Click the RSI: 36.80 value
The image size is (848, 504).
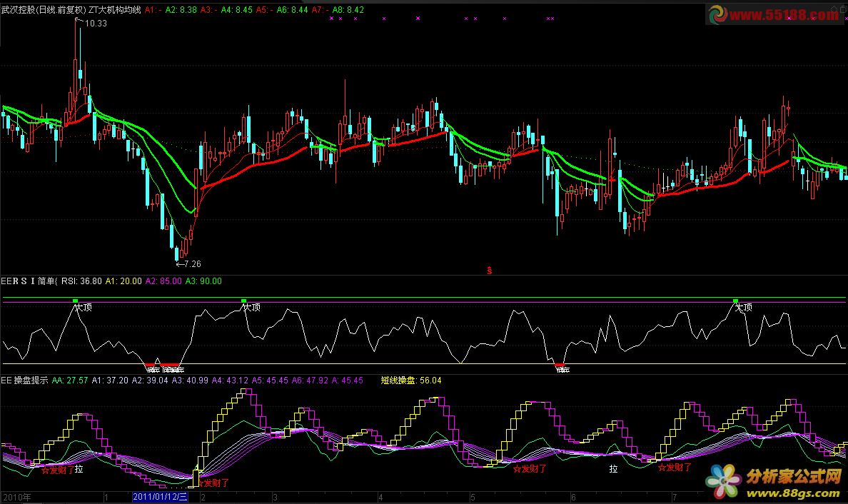pyautogui.click(x=81, y=281)
